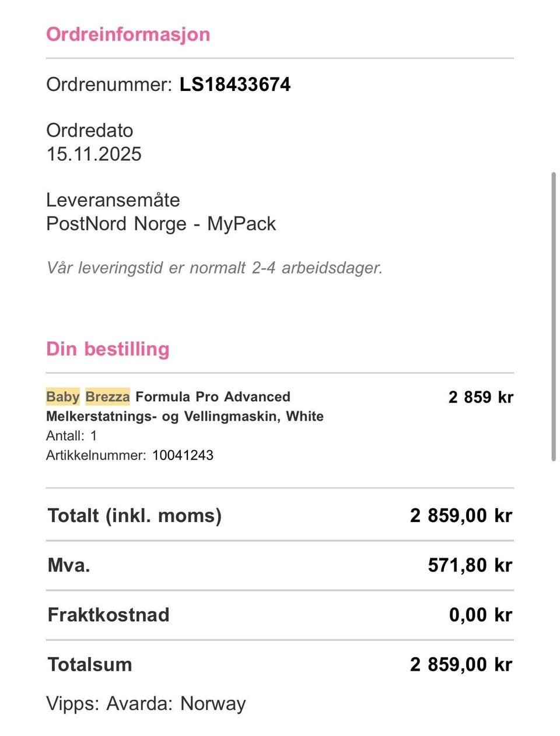The width and height of the screenshot is (560, 736).
Task: Click the order date 15.11.2025
Action: 94,154
